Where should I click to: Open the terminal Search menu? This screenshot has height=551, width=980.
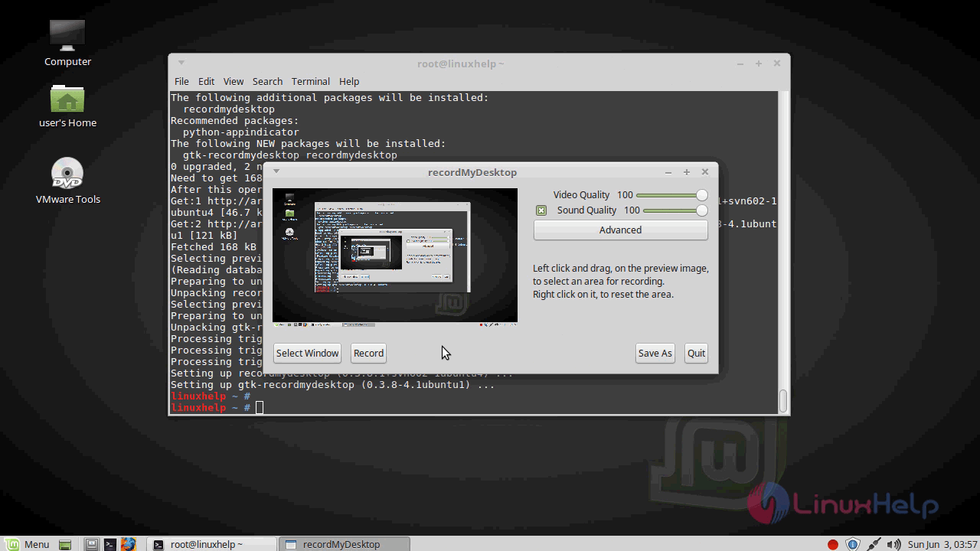[267, 81]
